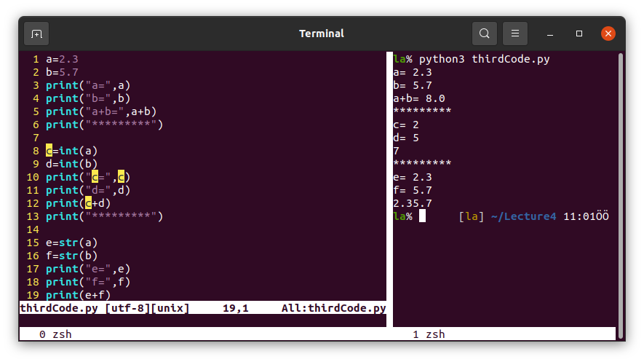Click the Terminal window title

pos(322,34)
